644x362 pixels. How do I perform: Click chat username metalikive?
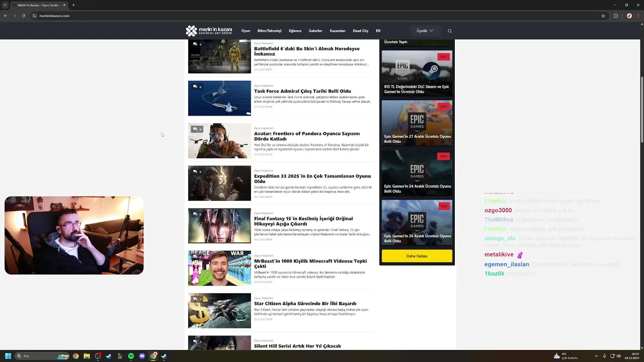tap(499, 254)
